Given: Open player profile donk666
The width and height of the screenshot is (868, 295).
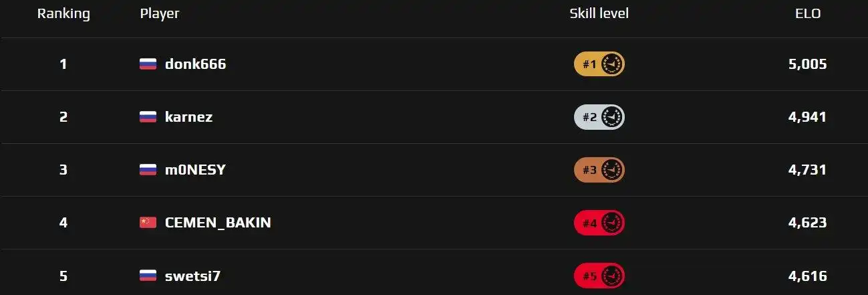Looking at the screenshot, I should (x=195, y=64).
